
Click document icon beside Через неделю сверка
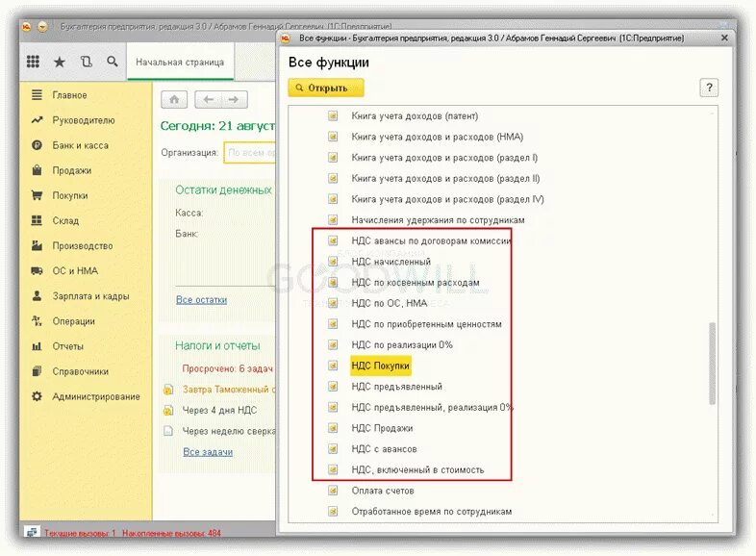click(168, 431)
